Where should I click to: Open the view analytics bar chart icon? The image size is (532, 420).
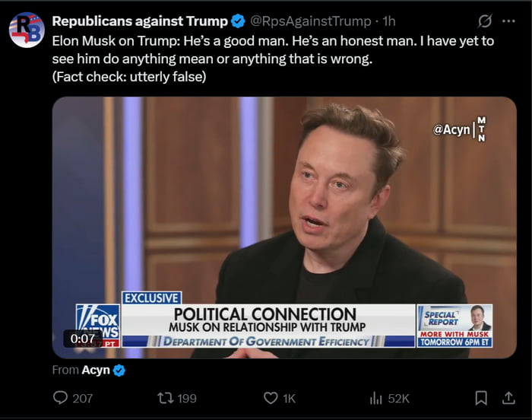pos(375,398)
